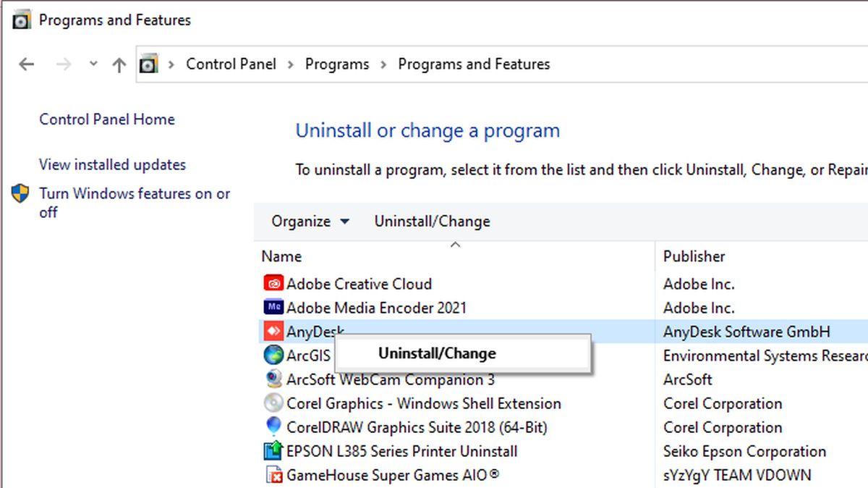Screen dimensions: 868x488
Task: Click the GameHouse Super Games icon
Action: (x=273, y=475)
